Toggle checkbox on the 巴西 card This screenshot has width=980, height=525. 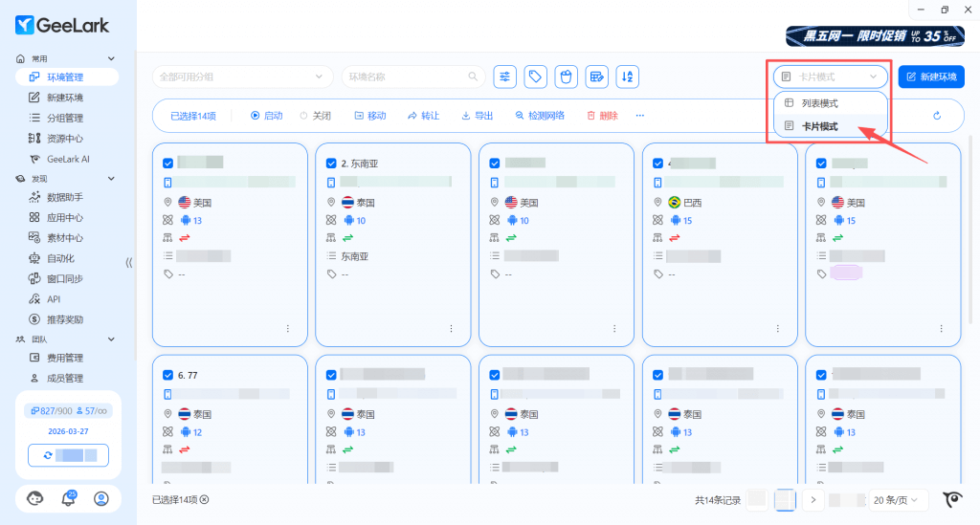(x=657, y=164)
